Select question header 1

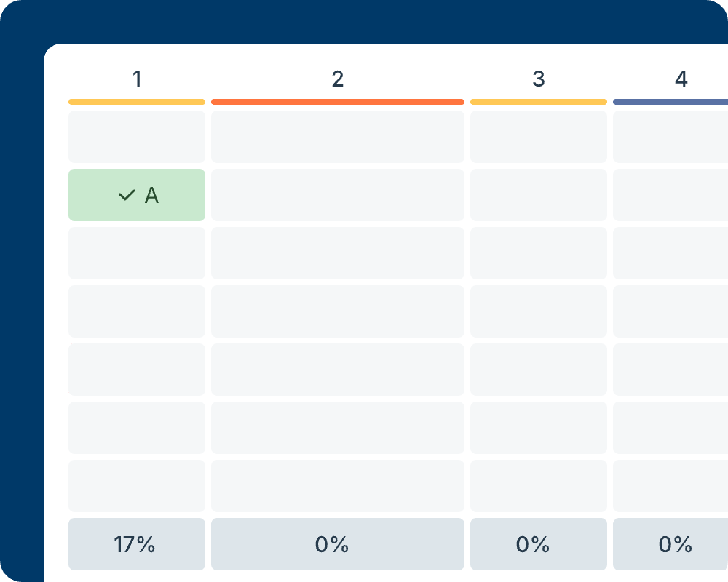tap(137, 79)
